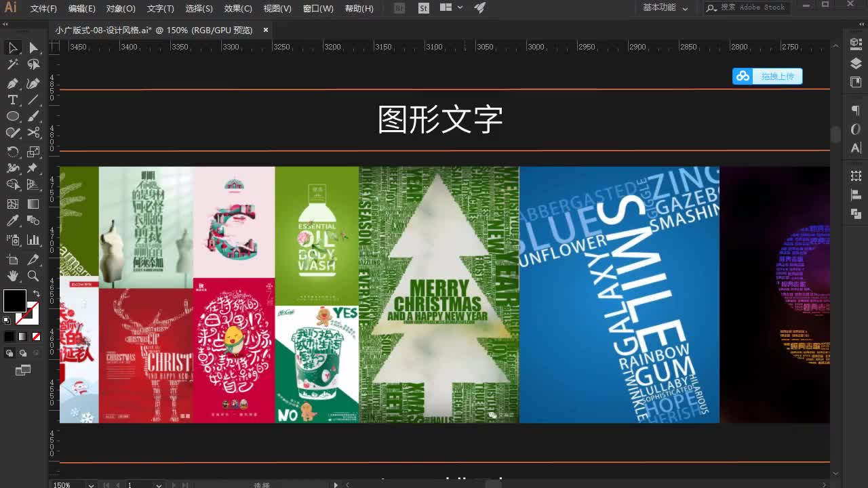Open the 选择(S) menu
The height and width of the screenshot is (488, 868).
[x=199, y=9]
